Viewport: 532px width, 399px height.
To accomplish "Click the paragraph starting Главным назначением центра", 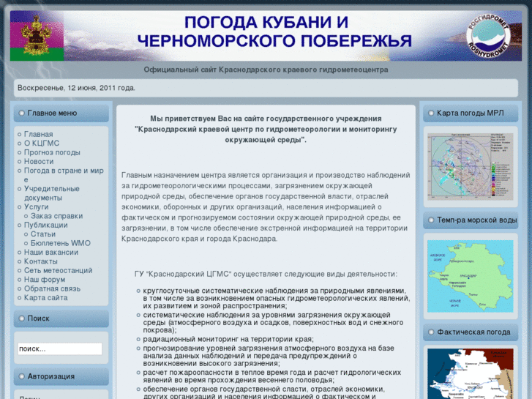I will pos(266,206).
